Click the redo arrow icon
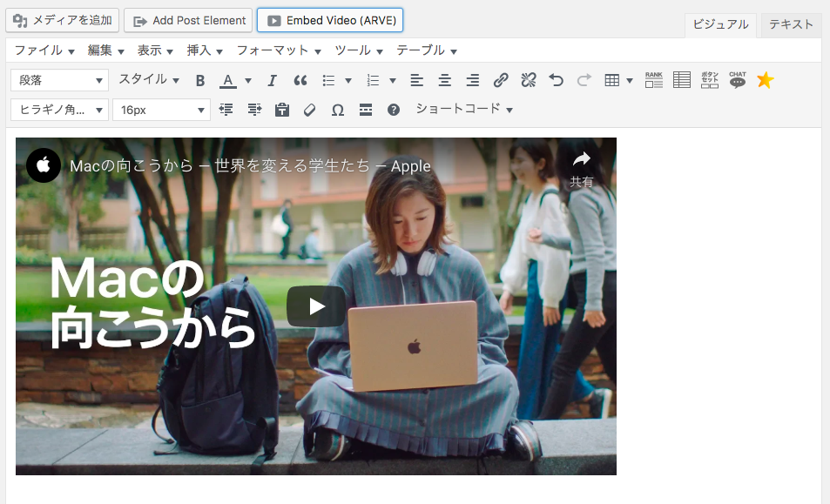The image size is (830, 504). point(584,80)
